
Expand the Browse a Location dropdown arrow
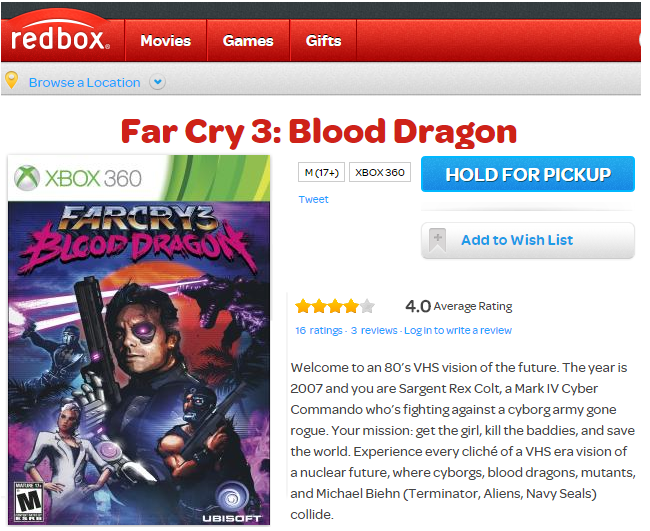(158, 82)
